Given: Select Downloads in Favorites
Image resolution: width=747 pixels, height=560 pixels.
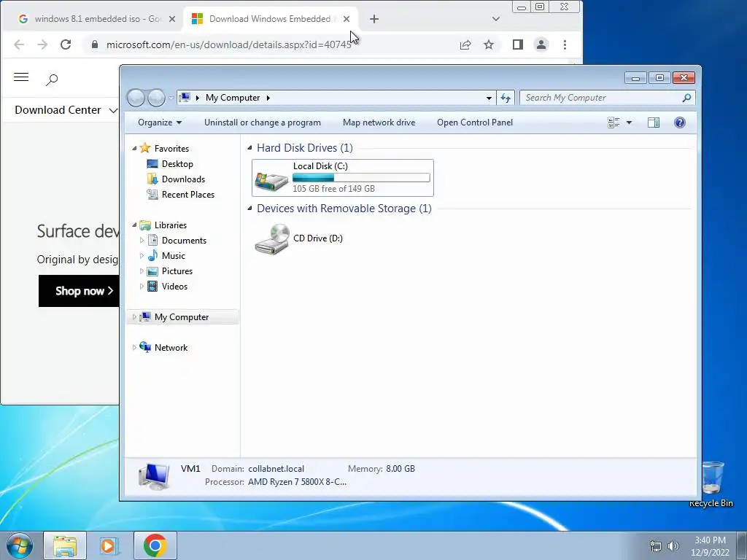Looking at the screenshot, I should tap(183, 179).
